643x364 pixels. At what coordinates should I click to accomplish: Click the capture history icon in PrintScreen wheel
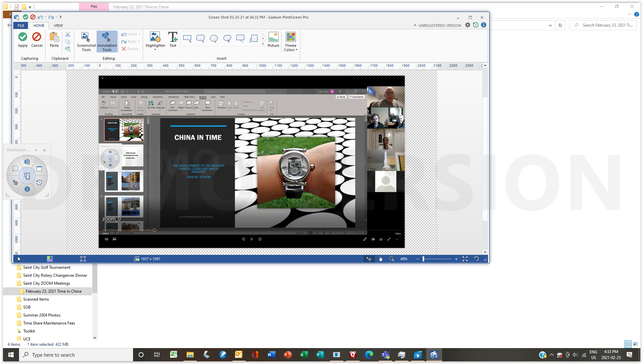[39, 182]
